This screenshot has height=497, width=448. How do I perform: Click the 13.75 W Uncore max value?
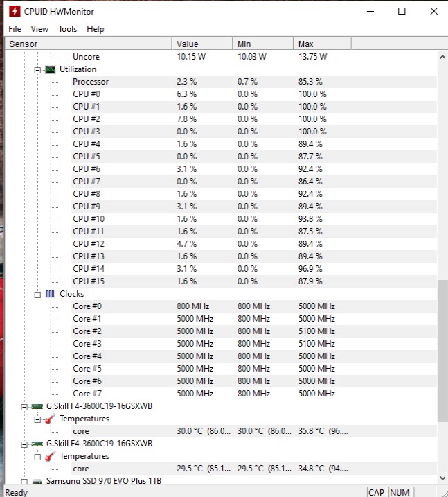tap(313, 57)
